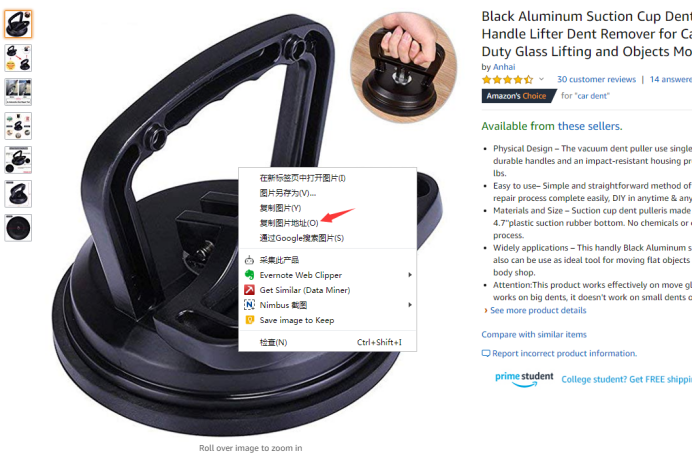Click the speech bubble report icon
Screen dimensions: 692x462
tap(486, 353)
